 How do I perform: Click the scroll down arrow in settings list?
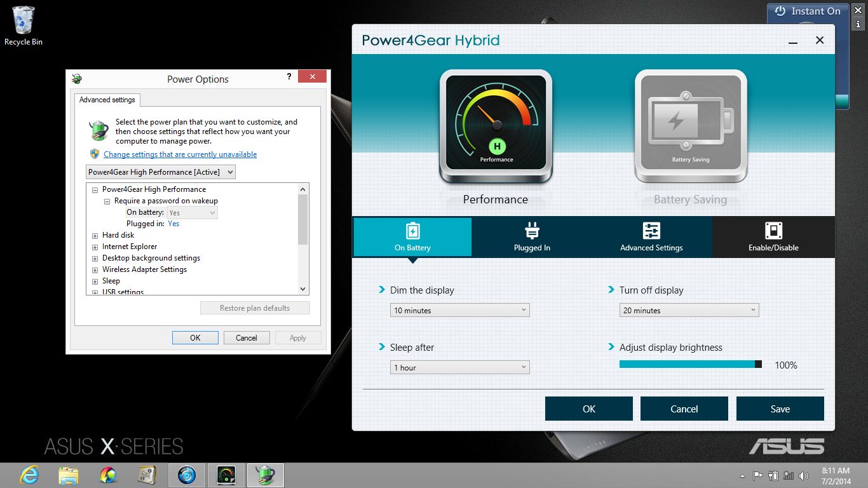(x=303, y=288)
